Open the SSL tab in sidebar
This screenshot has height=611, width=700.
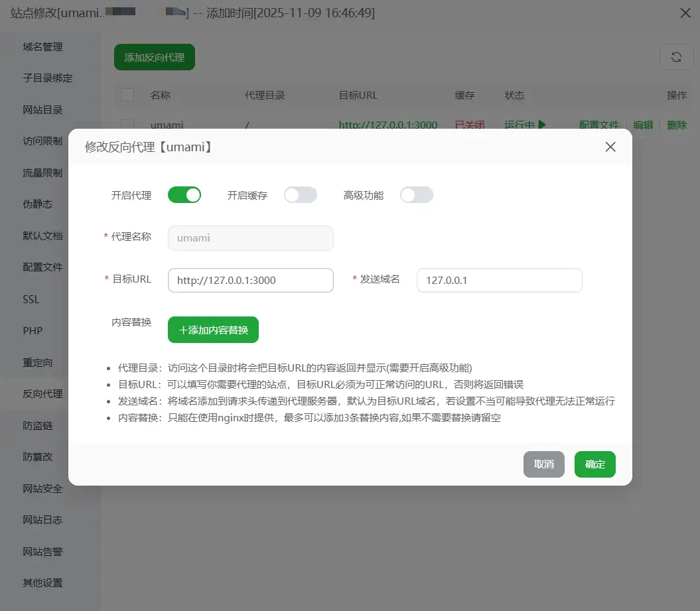pyautogui.click(x=31, y=299)
